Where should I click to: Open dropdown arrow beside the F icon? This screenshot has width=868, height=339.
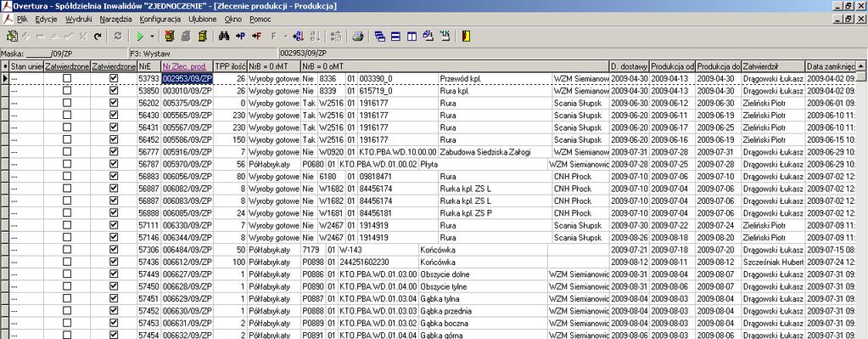point(285,37)
